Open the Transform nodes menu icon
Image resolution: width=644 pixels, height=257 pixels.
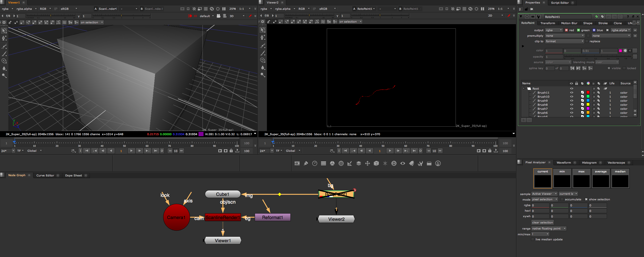368,163
